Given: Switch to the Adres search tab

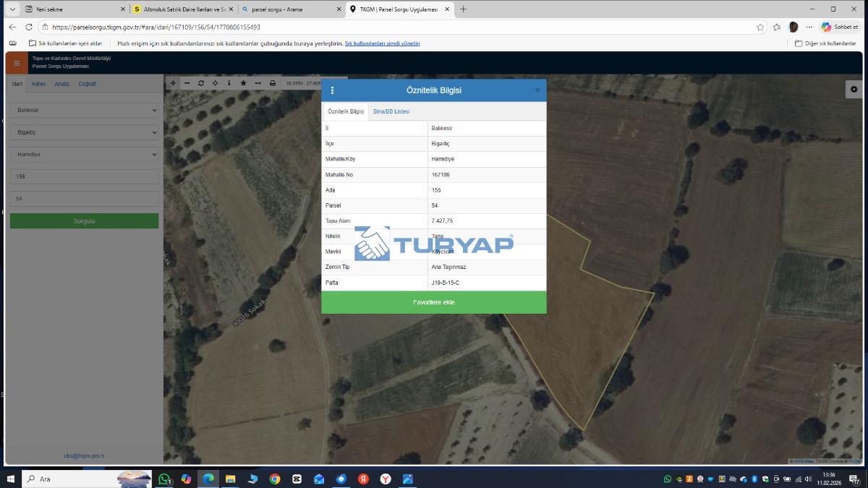Looking at the screenshot, I should 38,84.
